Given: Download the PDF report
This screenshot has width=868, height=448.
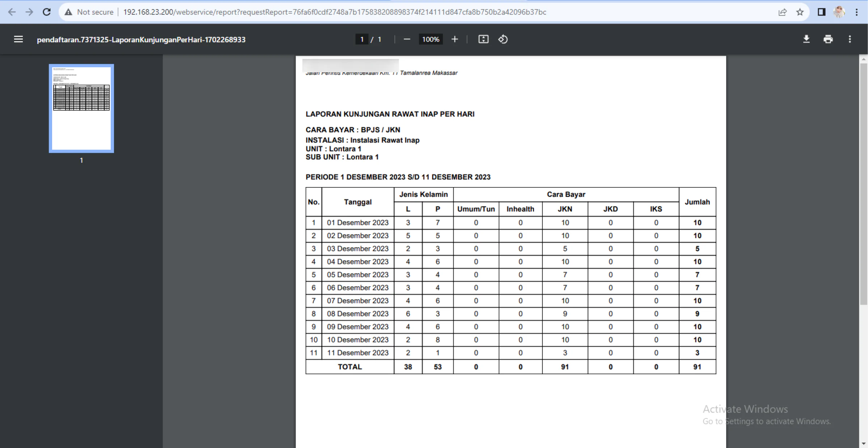Looking at the screenshot, I should coord(806,39).
